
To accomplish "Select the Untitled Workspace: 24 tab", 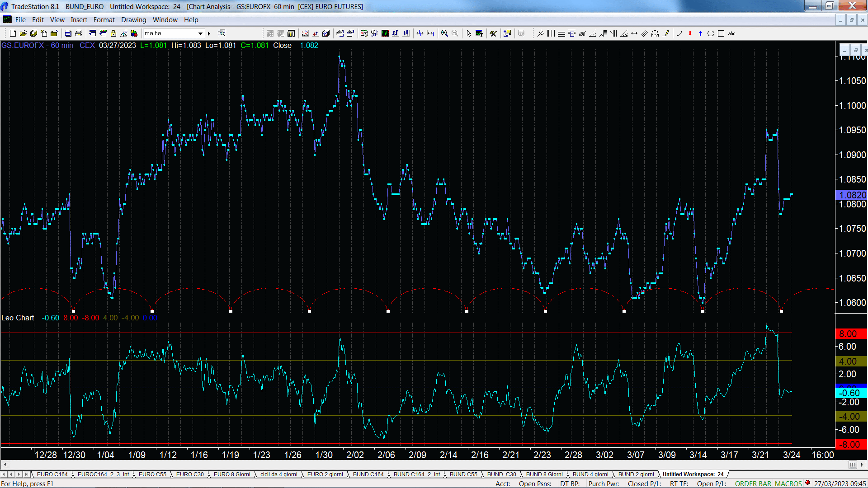I will click(x=693, y=474).
